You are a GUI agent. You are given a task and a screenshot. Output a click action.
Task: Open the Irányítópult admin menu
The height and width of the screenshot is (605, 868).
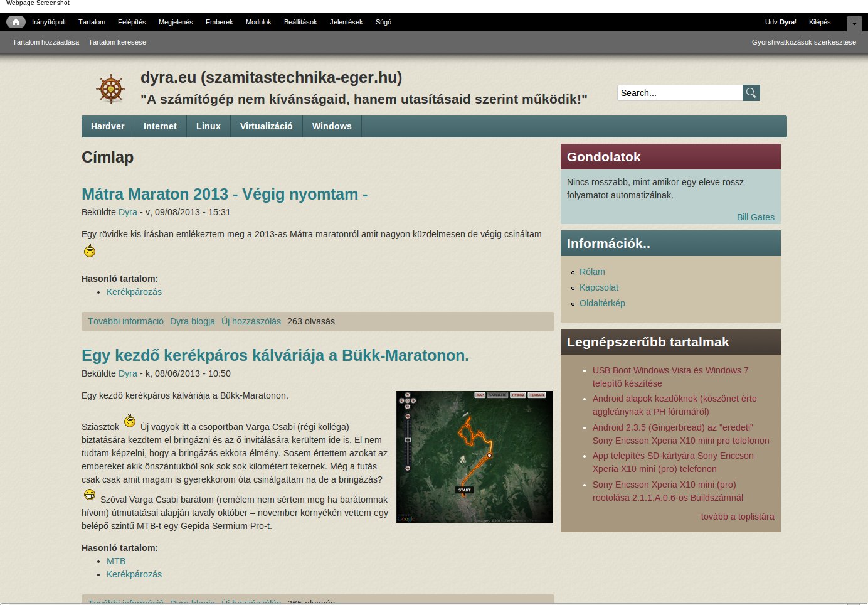[x=49, y=22]
